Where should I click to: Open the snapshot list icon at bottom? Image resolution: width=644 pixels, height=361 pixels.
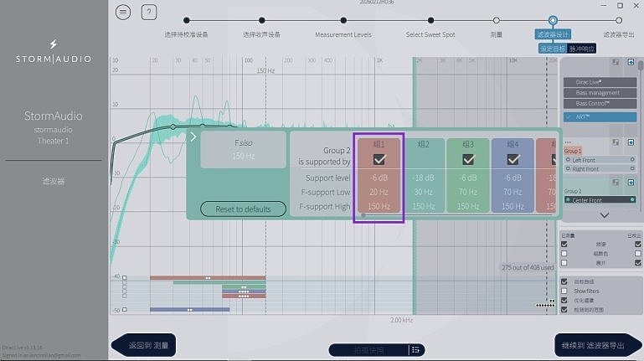415,350
